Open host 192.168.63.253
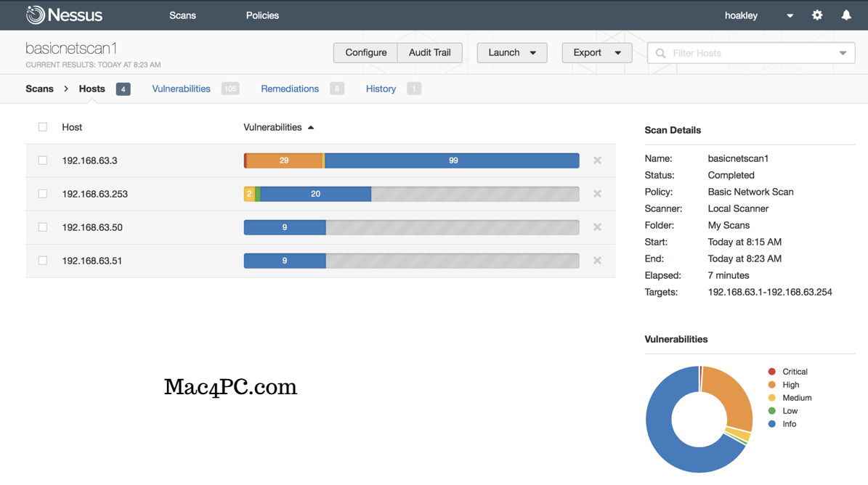 [x=94, y=194]
